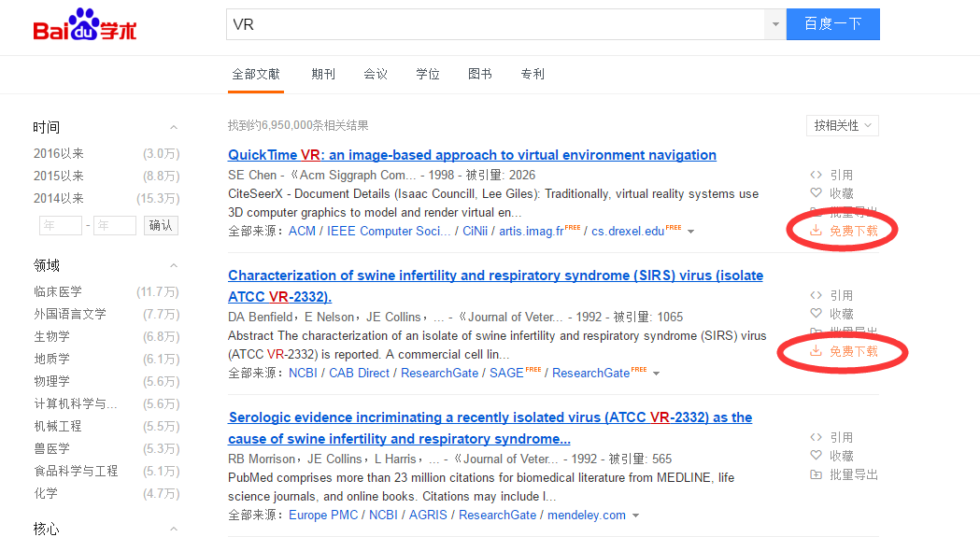Expand more sources for QuickTime VR result
This screenshot has width=980, height=537.
pyautogui.click(x=690, y=232)
